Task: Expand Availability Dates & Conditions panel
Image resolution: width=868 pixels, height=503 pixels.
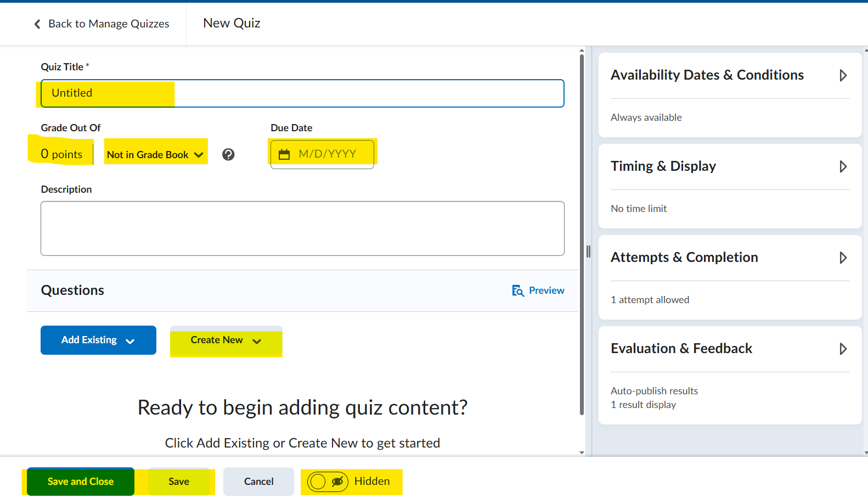Action: pos(843,75)
